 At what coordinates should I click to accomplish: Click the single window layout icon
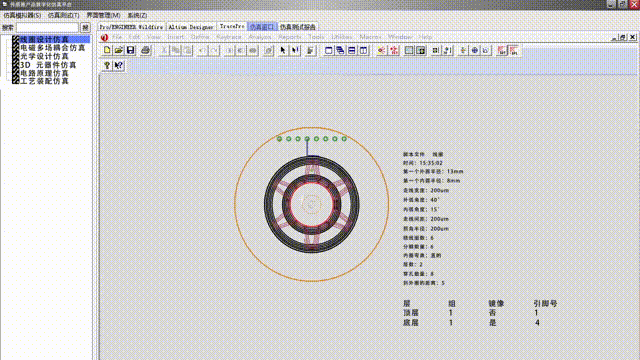click(x=328, y=50)
